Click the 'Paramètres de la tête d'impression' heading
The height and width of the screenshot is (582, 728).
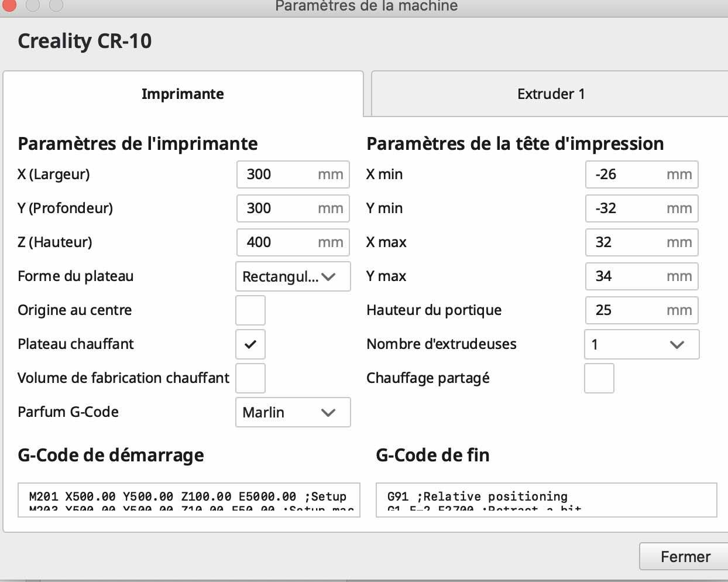[x=515, y=143]
